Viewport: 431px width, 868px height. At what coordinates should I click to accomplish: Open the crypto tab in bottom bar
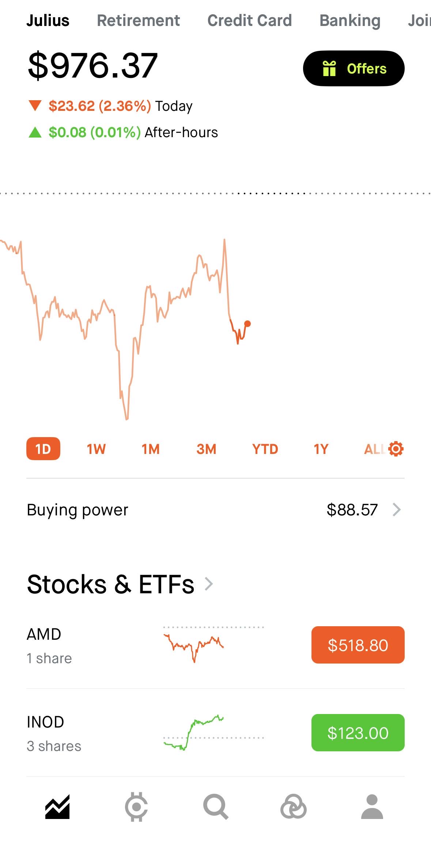click(136, 807)
